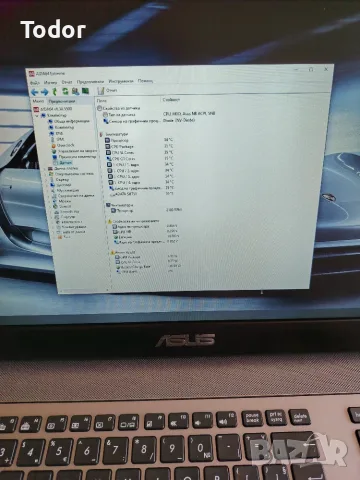Screen dimensions: 360x480
Task: Open the Предпочитани menu
Action: point(90,81)
